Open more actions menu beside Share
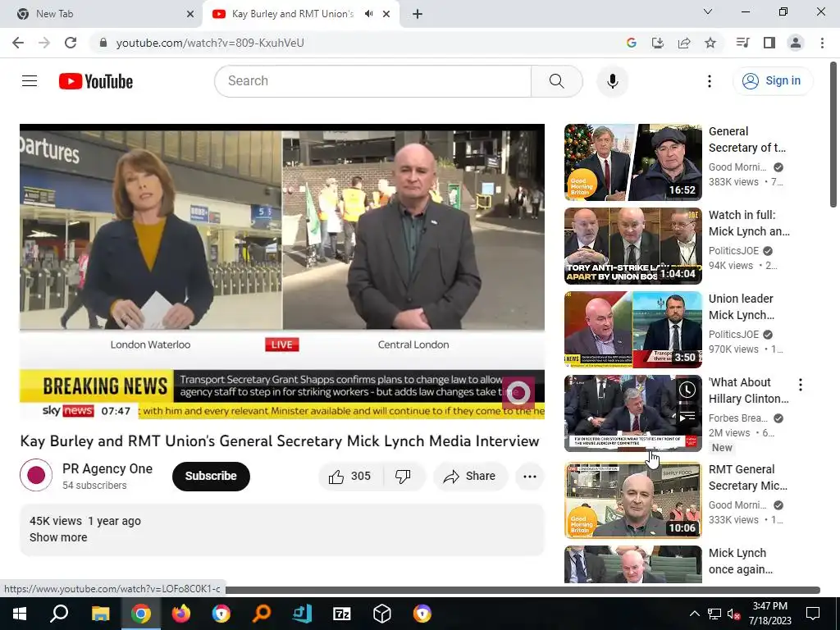840x630 pixels. pyautogui.click(x=529, y=477)
